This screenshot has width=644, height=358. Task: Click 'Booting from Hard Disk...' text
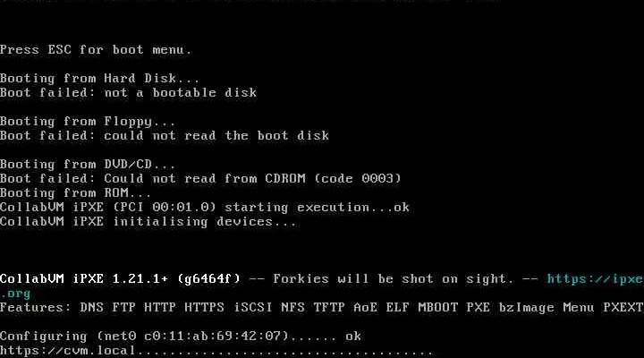99,79
